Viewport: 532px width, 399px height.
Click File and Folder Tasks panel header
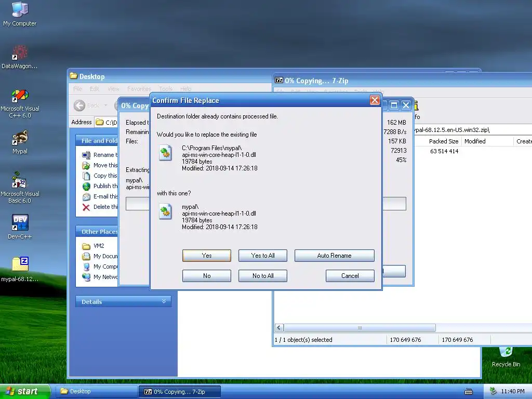point(97,141)
